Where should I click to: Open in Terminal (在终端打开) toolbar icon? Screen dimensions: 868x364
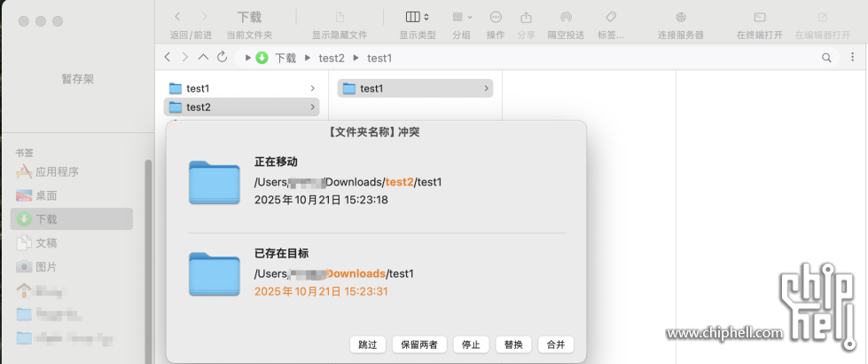759,18
